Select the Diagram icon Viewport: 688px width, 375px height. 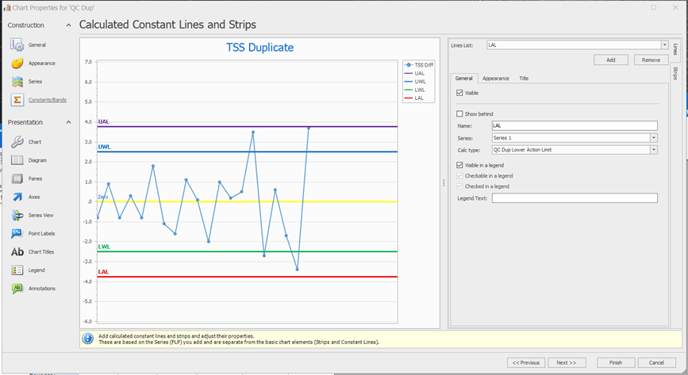tap(17, 160)
